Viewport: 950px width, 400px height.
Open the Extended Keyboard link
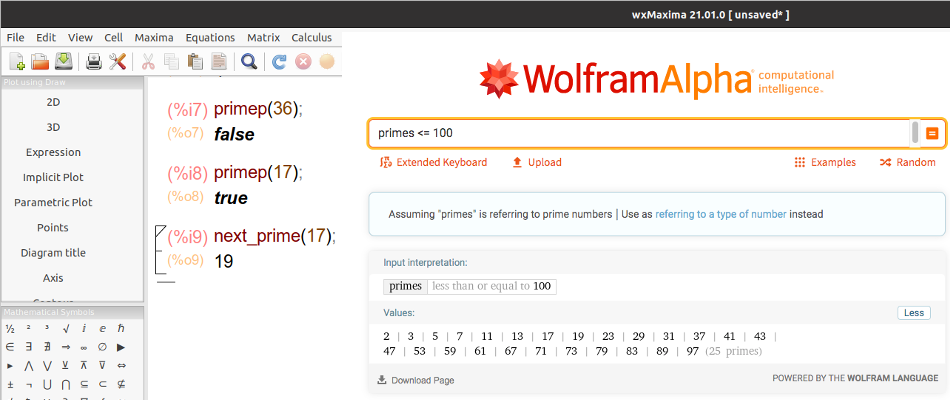(x=433, y=162)
